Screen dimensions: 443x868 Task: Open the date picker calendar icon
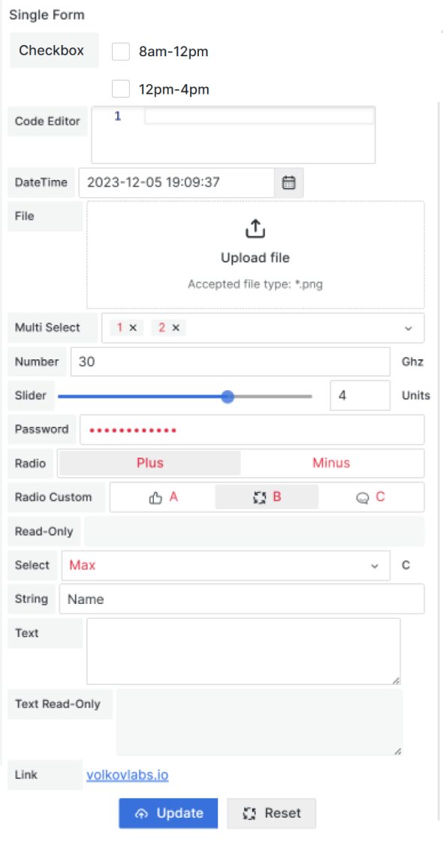[288, 182]
